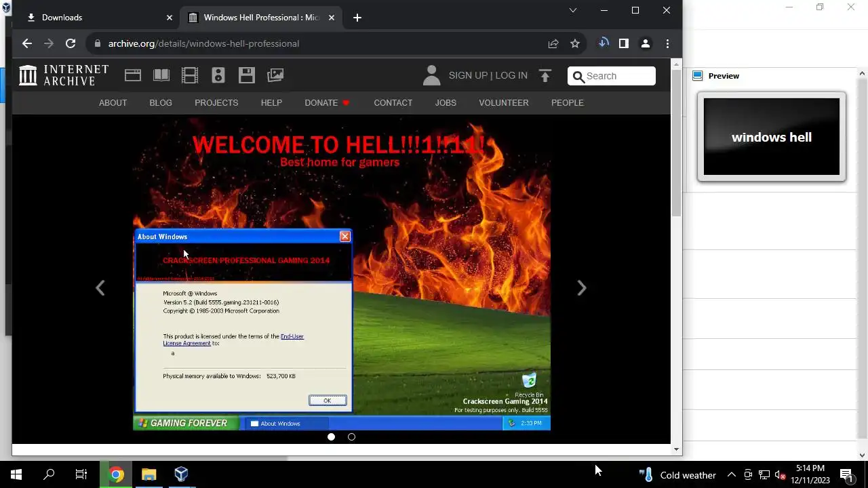Open the HELP menu item
This screenshot has width=868, height=488.
point(271,103)
